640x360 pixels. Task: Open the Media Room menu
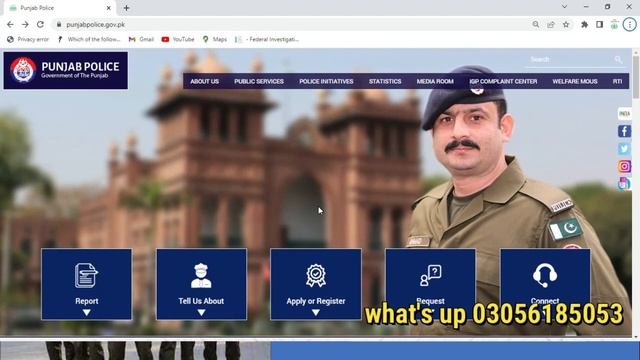tap(435, 81)
